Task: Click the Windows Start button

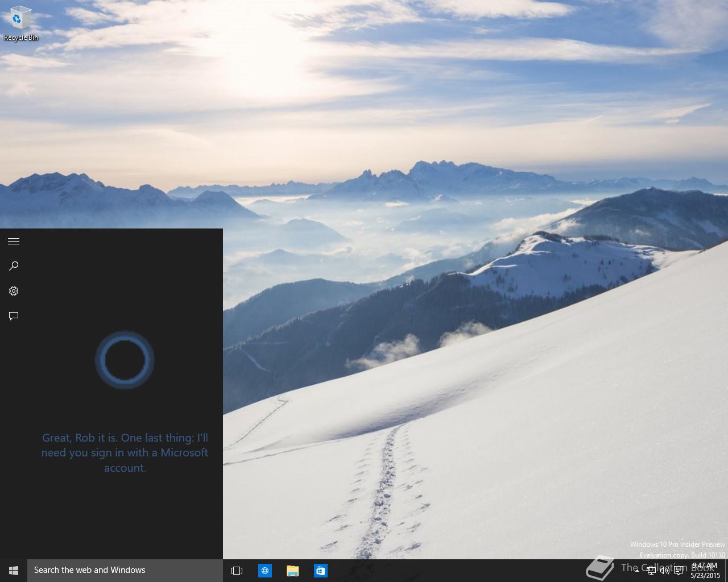Action: coord(14,571)
